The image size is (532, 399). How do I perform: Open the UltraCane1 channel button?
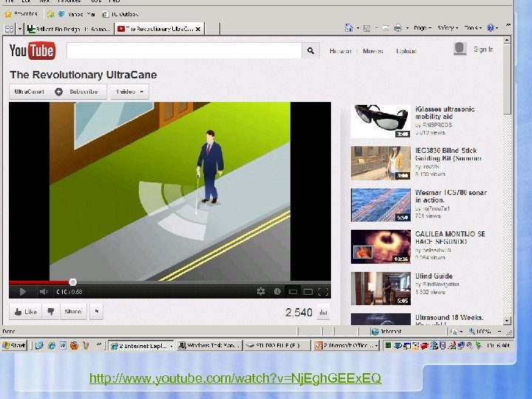(30, 92)
